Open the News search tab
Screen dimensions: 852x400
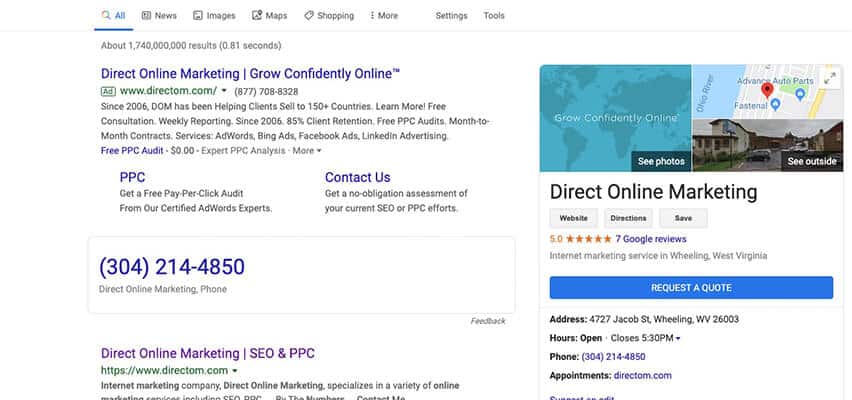click(x=158, y=16)
